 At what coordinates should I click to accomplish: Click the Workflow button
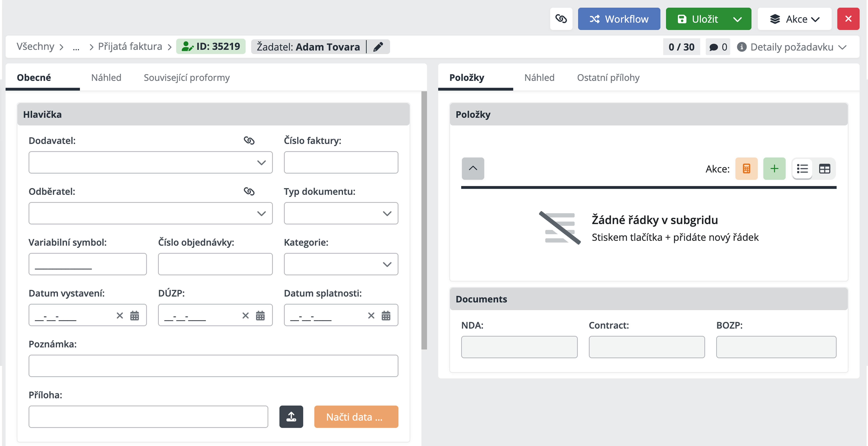pyautogui.click(x=619, y=19)
